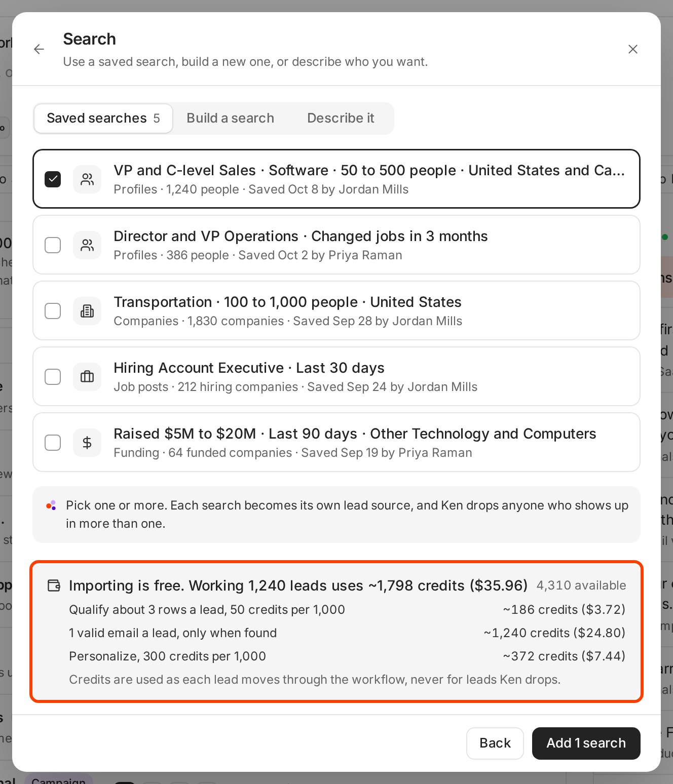
Task: Click Funding · 64 funded companies subtitle
Action: (293, 453)
